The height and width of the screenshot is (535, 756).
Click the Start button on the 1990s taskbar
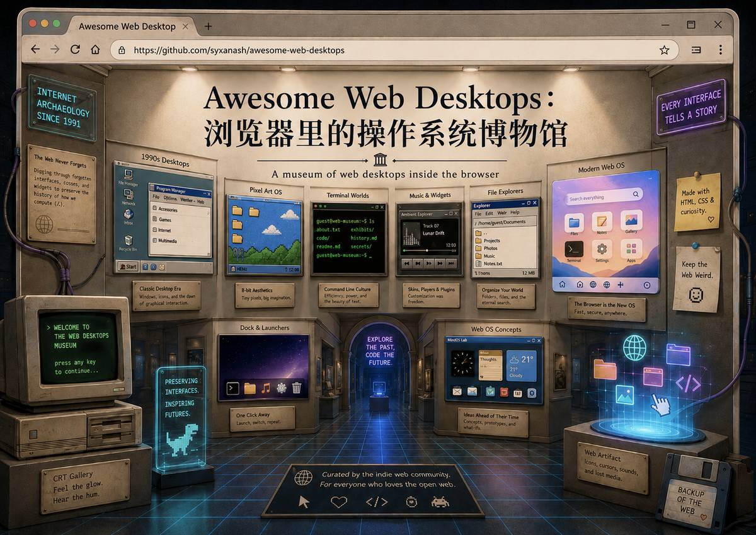pyautogui.click(x=128, y=267)
